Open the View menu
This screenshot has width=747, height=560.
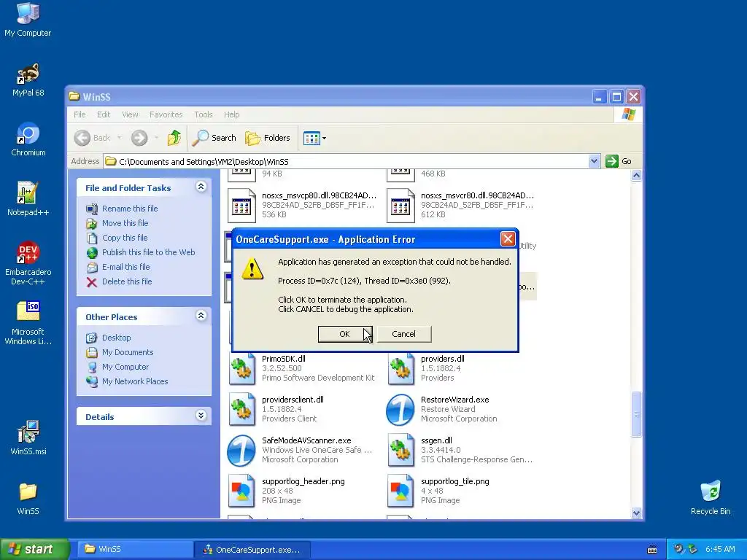click(x=130, y=114)
